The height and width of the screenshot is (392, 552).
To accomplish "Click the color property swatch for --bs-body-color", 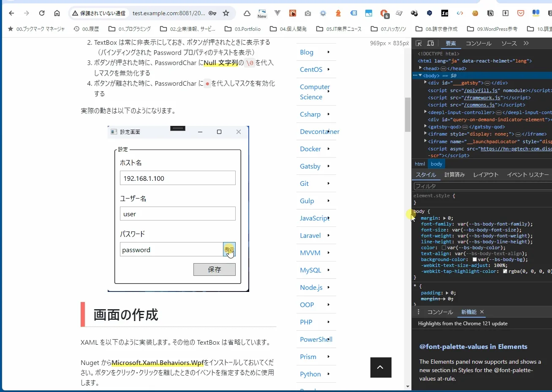I will (x=444, y=248).
